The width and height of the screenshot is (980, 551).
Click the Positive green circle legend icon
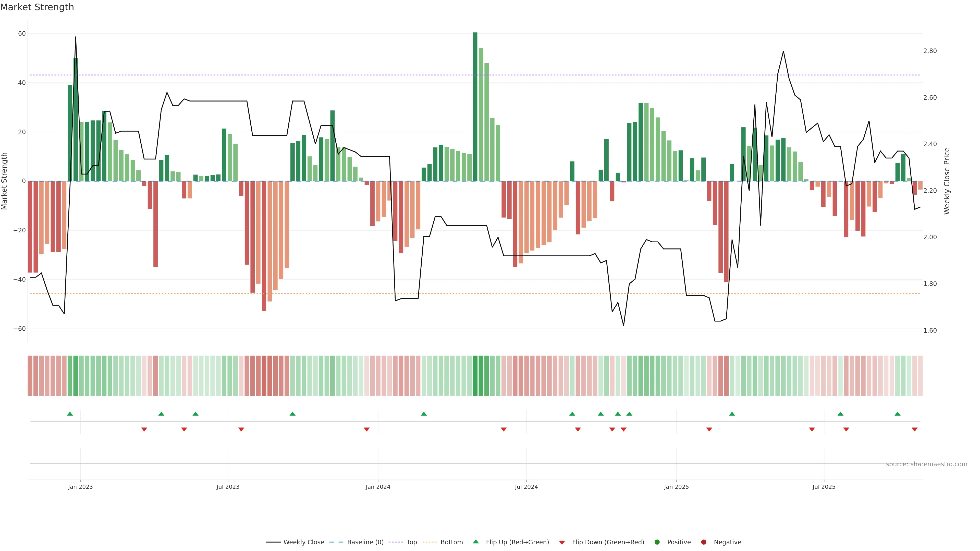(657, 542)
